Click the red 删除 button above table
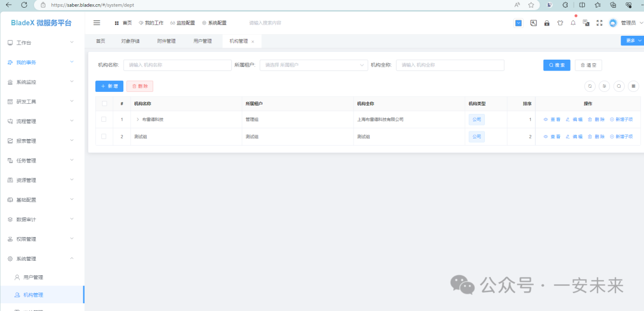This screenshot has width=644, height=311. [140, 86]
